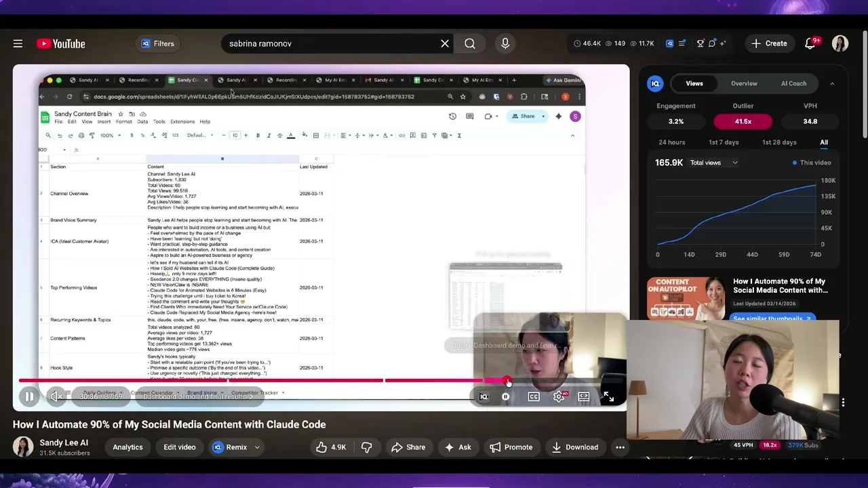Open the Total views dropdown
868x488 pixels.
click(713, 163)
